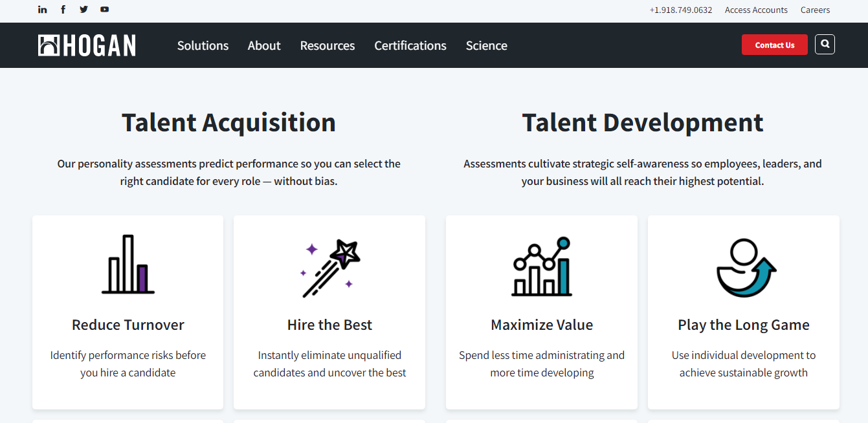Select the Talent Acquisition heading
868x423 pixels.
(228, 122)
